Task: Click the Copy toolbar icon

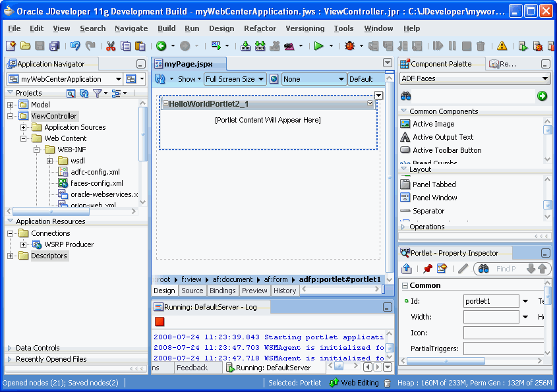Action: (125, 46)
